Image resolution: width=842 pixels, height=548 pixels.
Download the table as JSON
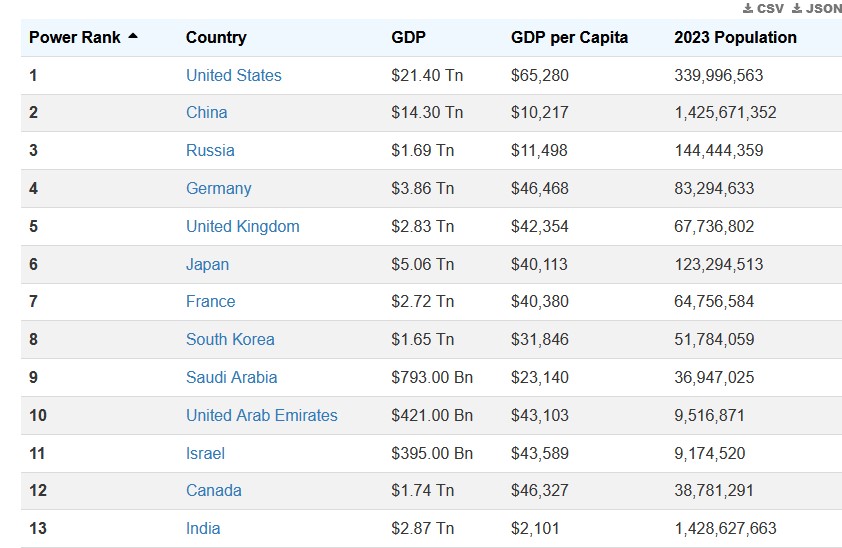coord(816,8)
